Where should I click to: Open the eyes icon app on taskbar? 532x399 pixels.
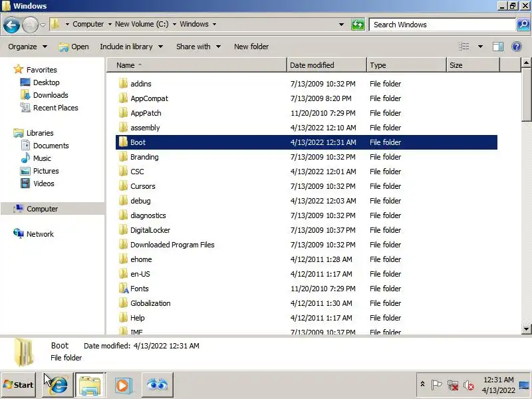tap(157, 385)
